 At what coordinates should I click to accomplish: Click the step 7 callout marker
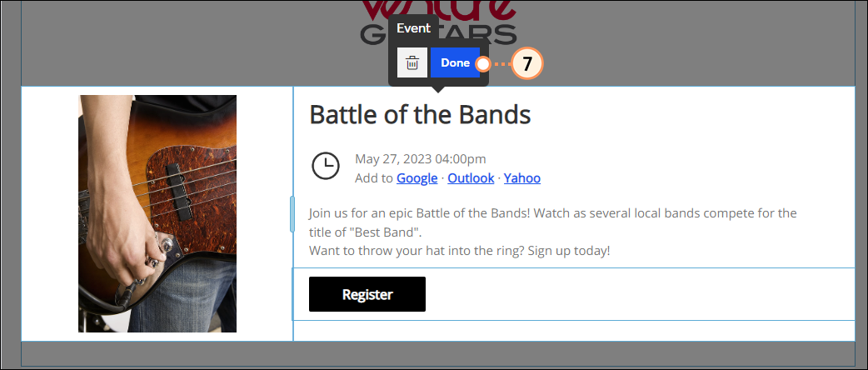coord(526,63)
